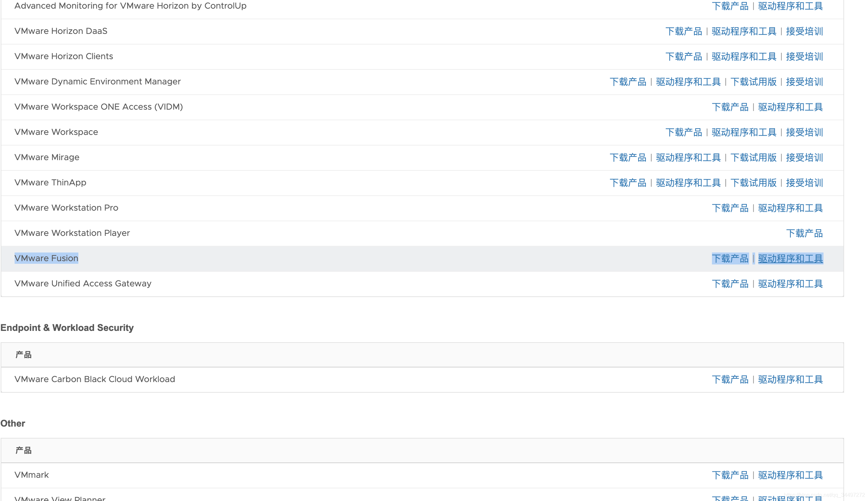Download product for VMware Workstation Player
Screen dimensions: 868x501
[x=804, y=233]
